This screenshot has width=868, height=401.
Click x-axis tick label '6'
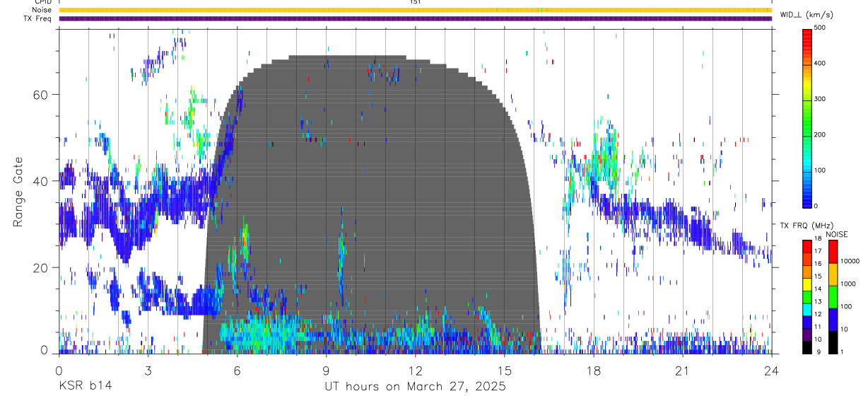pyautogui.click(x=237, y=371)
